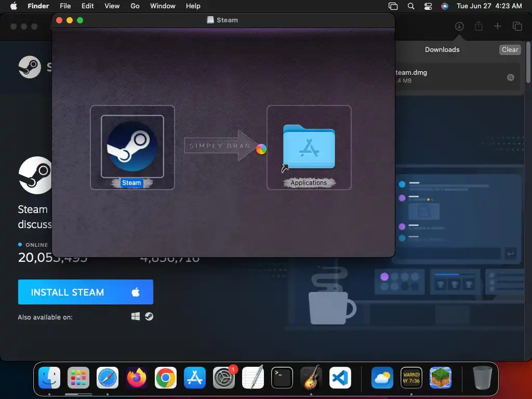
Task: Open System Settings from the Dock
Action: (x=224, y=377)
